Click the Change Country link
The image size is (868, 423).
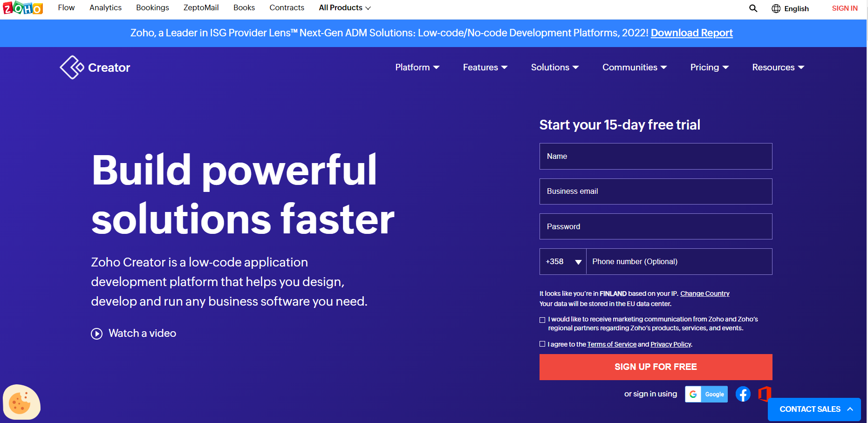pos(704,294)
